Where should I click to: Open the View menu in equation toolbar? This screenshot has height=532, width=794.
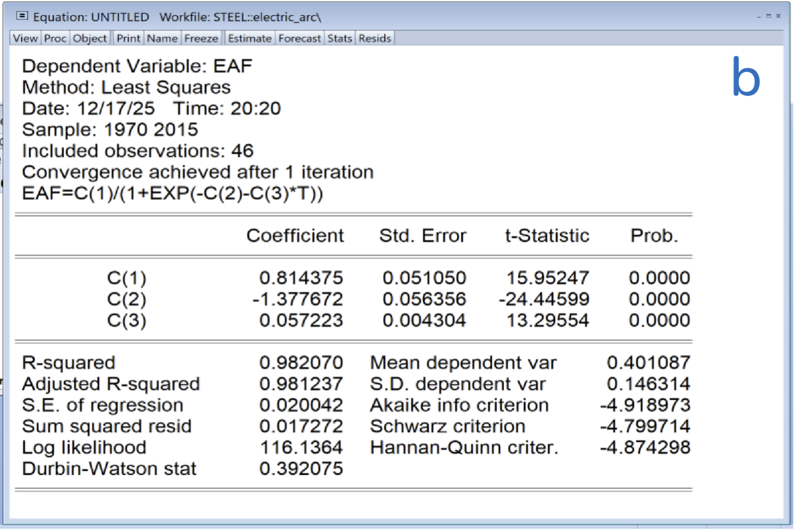click(x=25, y=38)
